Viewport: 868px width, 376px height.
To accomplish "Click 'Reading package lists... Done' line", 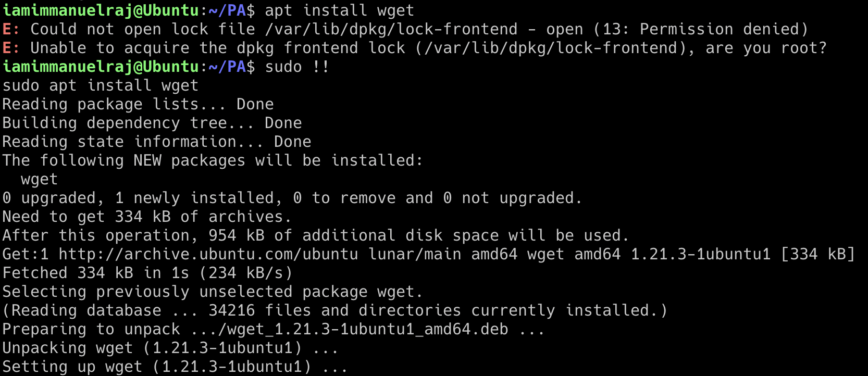I will click(x=138, y=104).
